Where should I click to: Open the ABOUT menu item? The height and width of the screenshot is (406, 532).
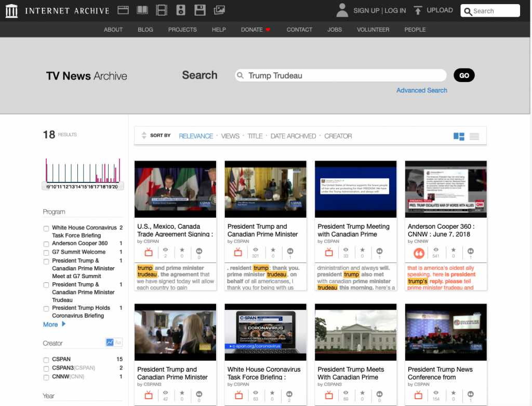(x=113, y=30)
